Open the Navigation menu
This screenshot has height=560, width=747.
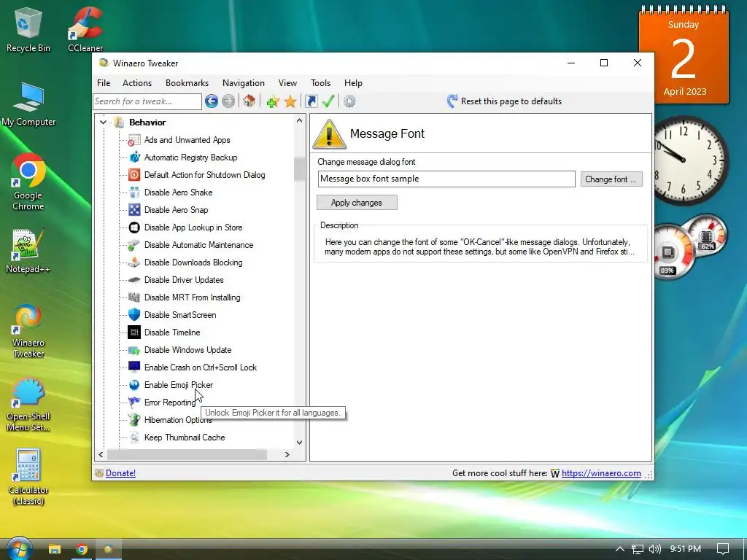[244, 83]
